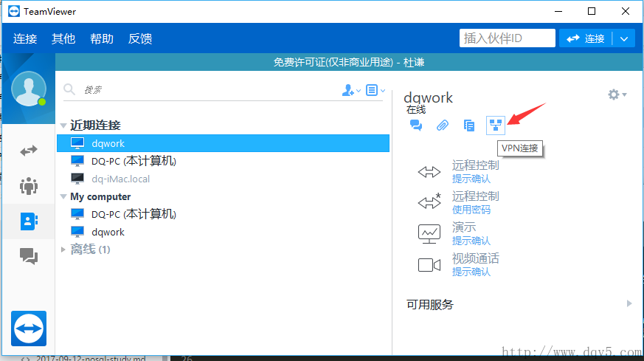This screenshot has width=644, height=361.
Task: Maximize the TeamViewer window
Action: click(592, 12)
